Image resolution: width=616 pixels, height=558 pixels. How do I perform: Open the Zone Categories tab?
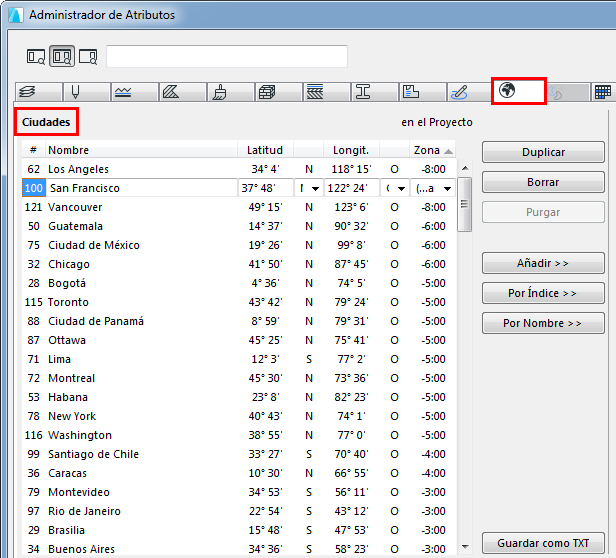point(422,92)
